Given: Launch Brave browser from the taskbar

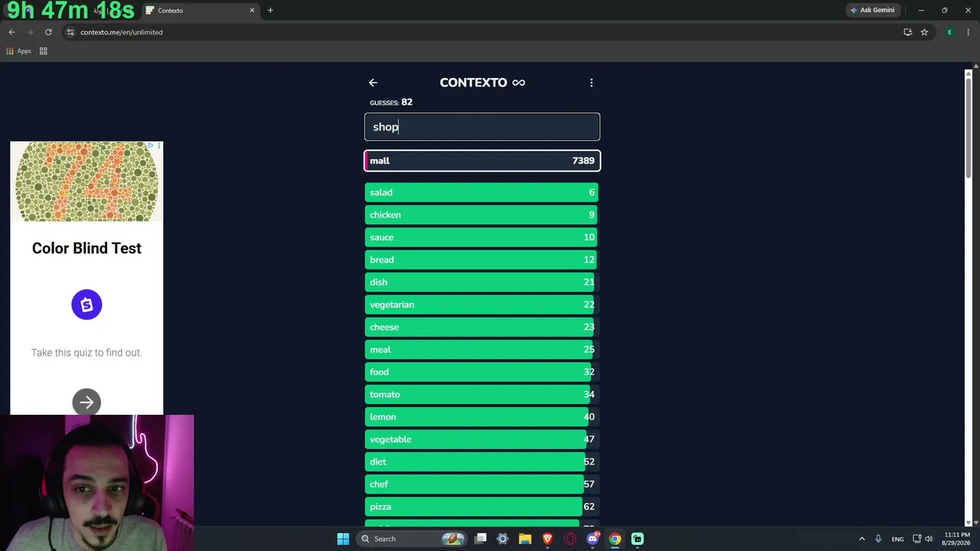Looking at the screenshot, I should pyautogui.click(x=547, y=539).
